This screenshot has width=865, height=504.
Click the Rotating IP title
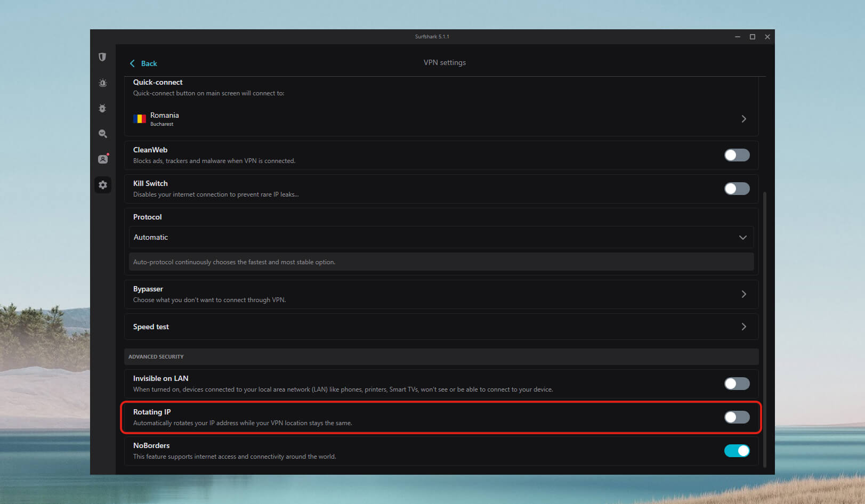pyautogui.click(x=152, y=412)
